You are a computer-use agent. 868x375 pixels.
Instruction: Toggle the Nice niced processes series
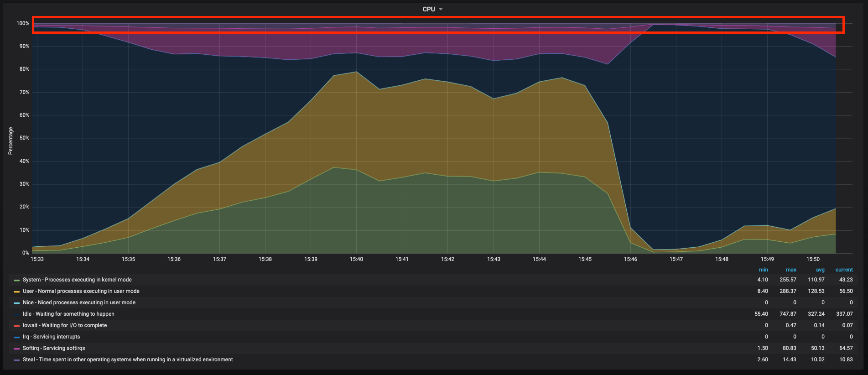[x=79, y=302]
